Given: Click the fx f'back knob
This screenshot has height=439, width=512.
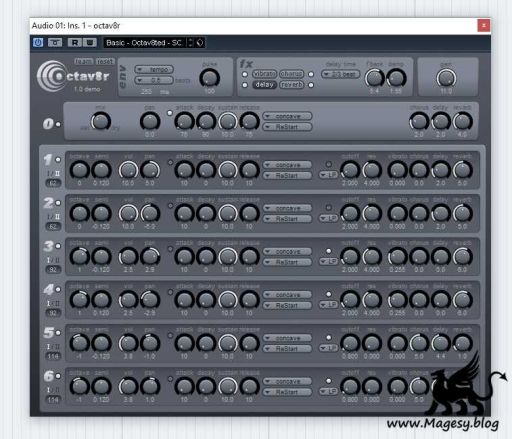Looking at the screenshot, I should [x=374, y=78].
